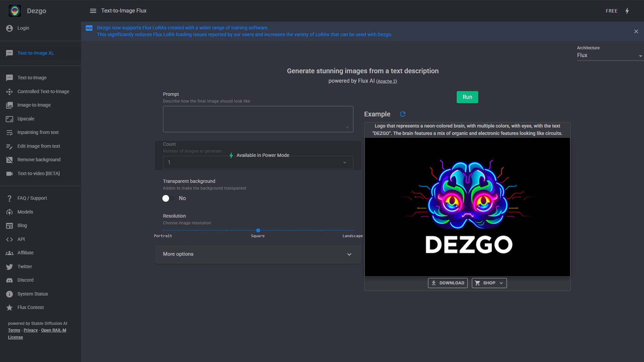Click the Text-to-Image XL chat icon
The width and height of the screenshot is (644, 362).
[9, 53]
